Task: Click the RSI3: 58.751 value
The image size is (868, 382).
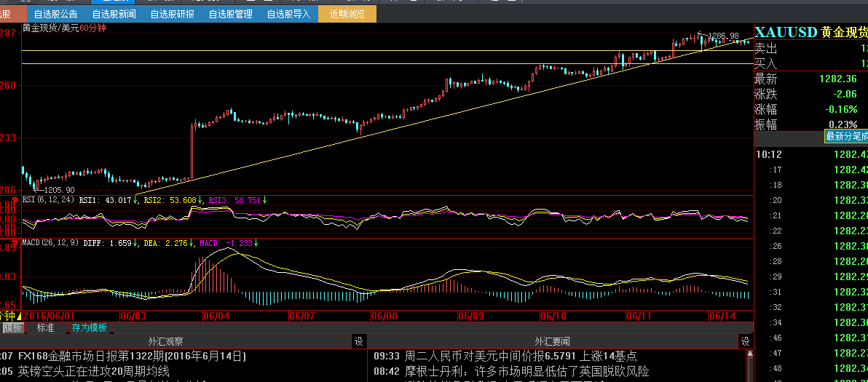Action: point(234,200)
